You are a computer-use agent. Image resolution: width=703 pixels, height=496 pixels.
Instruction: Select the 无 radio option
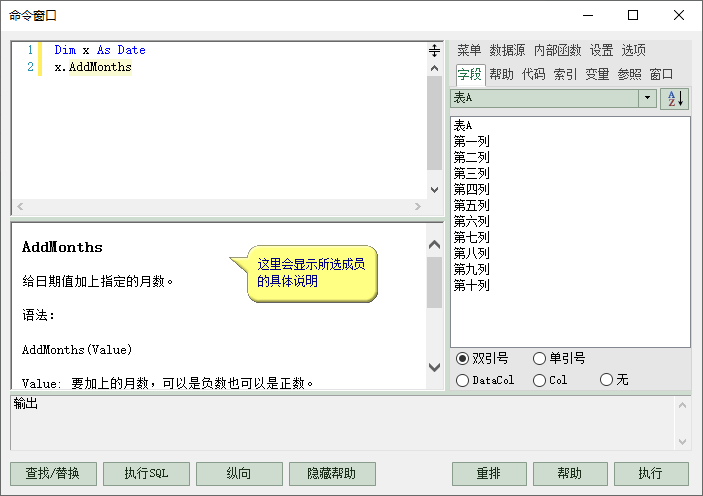pyautogui.click(x=606, y=380)
